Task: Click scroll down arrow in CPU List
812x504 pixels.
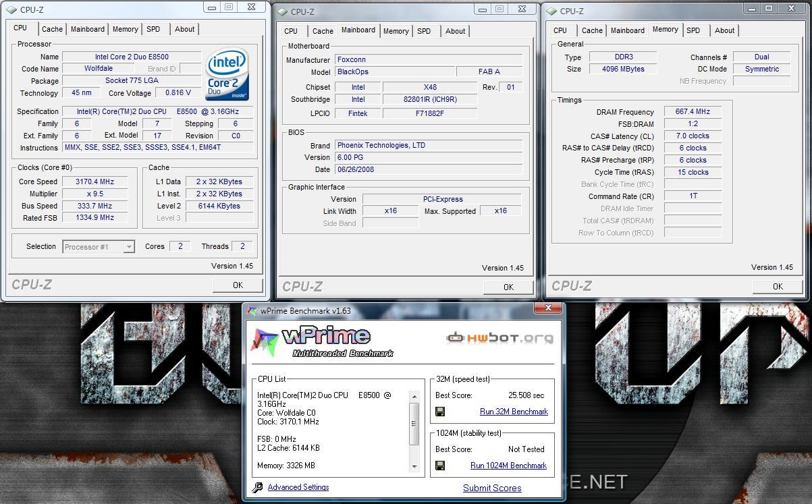Action: [x=414, y=466]
